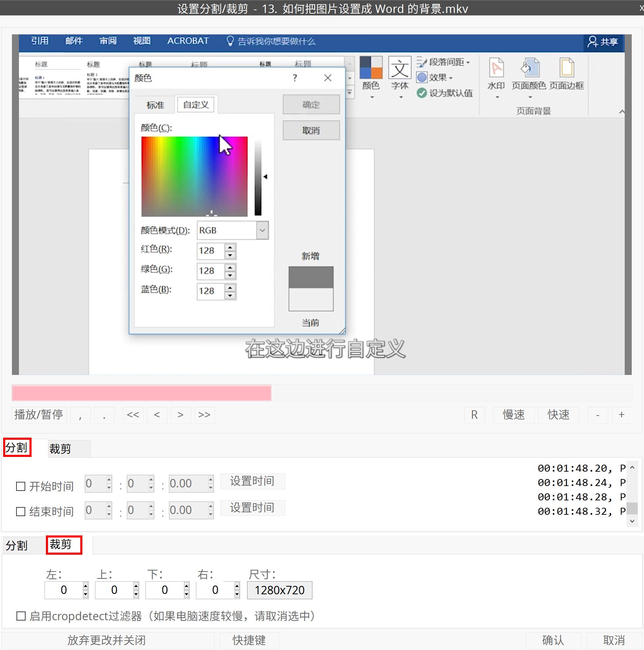Screen dimensions: 644x650
Task: Click 取消 beside the 确认 button
Action: point(614,640)
